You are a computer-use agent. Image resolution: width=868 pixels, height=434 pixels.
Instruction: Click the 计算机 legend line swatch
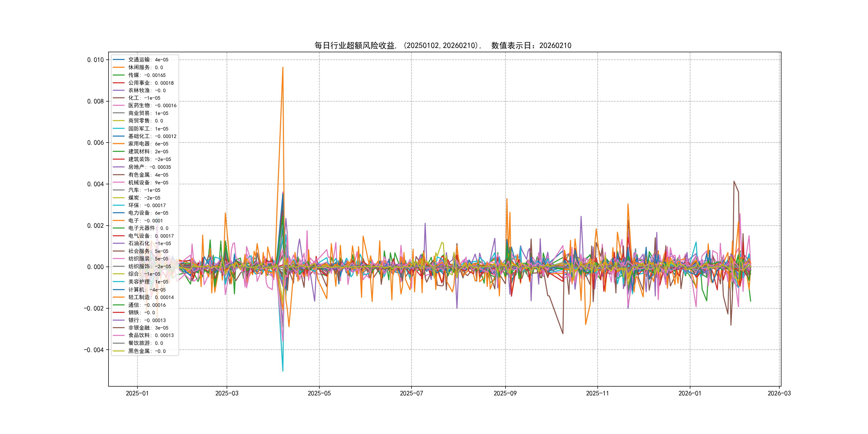(x=119, y=290)
